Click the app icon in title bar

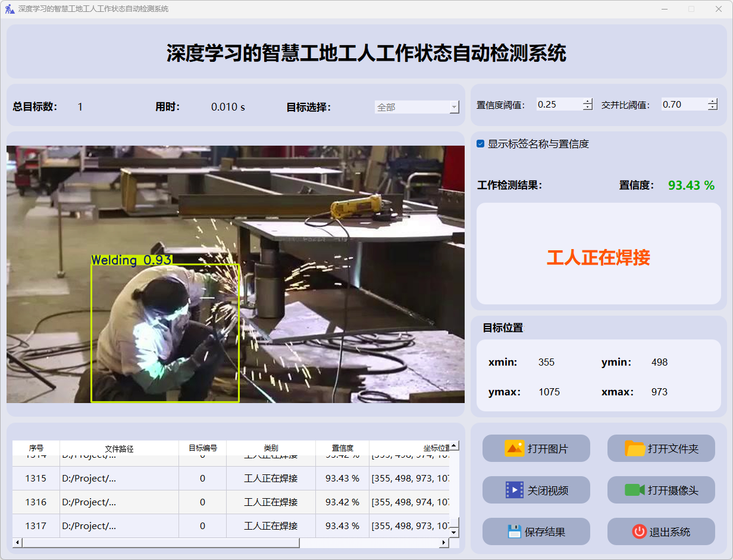(x=10, y=9)
